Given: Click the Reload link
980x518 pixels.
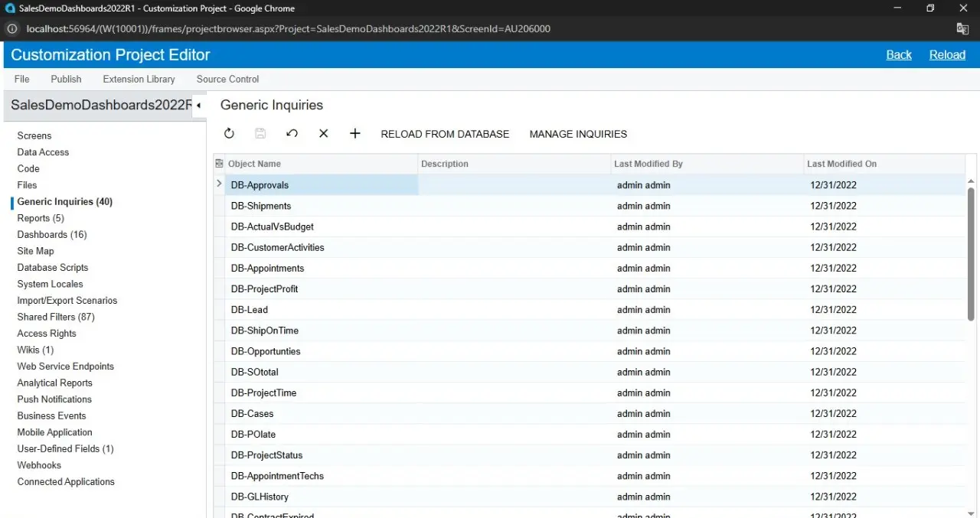Looking at the screenshot, I should point(947,54).
